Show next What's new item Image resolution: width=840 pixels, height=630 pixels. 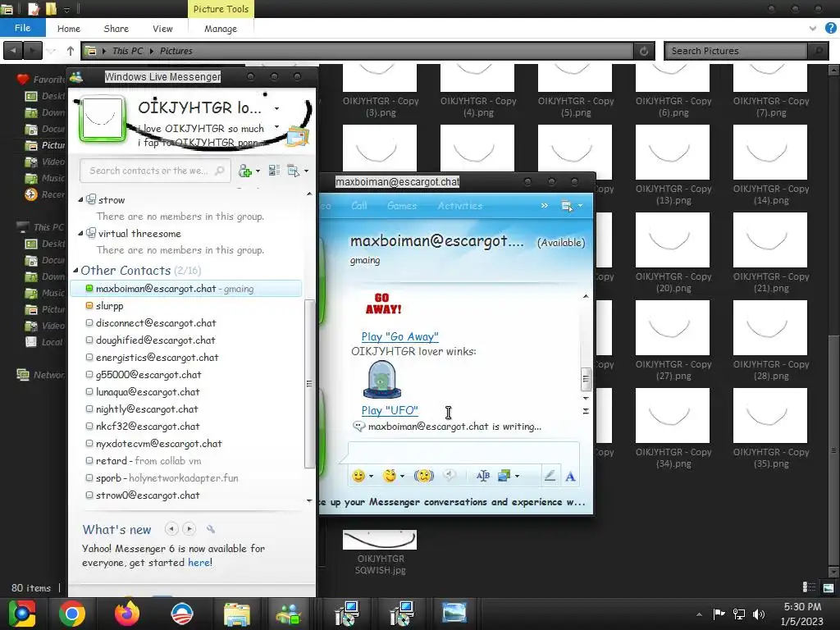coord(189,529)
